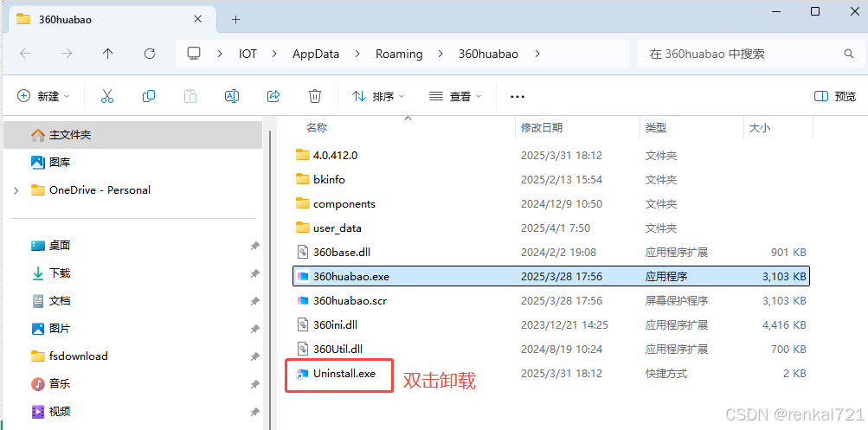
Task: Sort by 名称 column header
Action: (317, 128)
